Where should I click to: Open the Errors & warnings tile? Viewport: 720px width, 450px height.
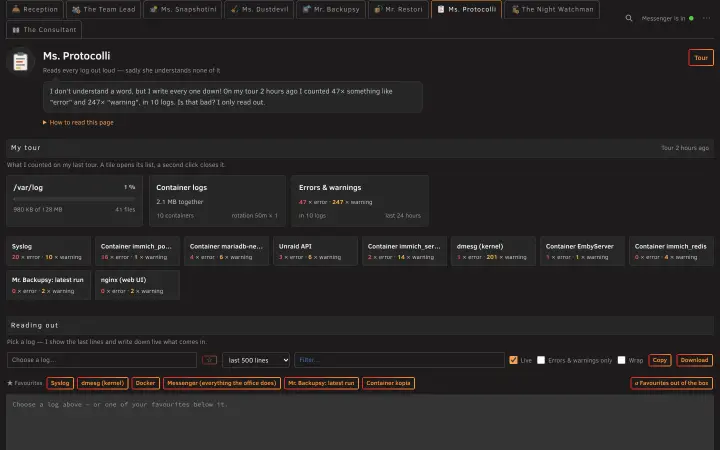[x=360, y=201]
